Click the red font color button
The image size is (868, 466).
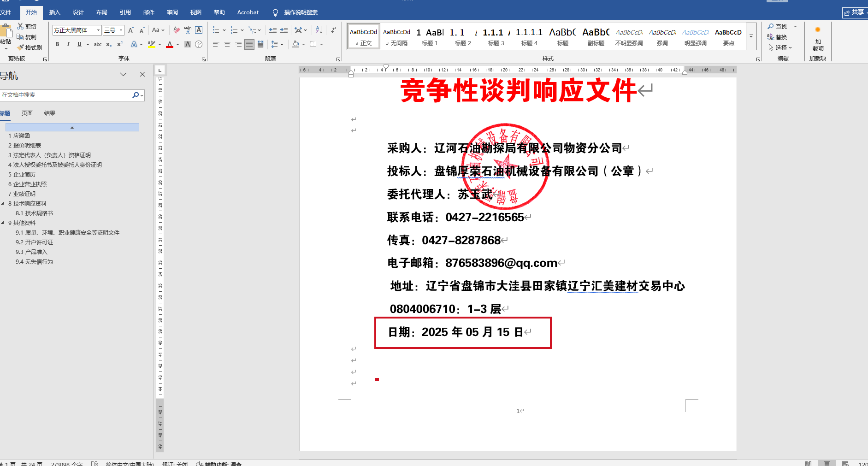(x=170, y=44)
